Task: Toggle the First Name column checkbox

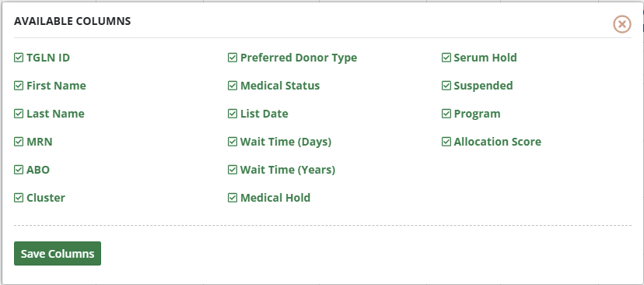Action: point(19,86)
